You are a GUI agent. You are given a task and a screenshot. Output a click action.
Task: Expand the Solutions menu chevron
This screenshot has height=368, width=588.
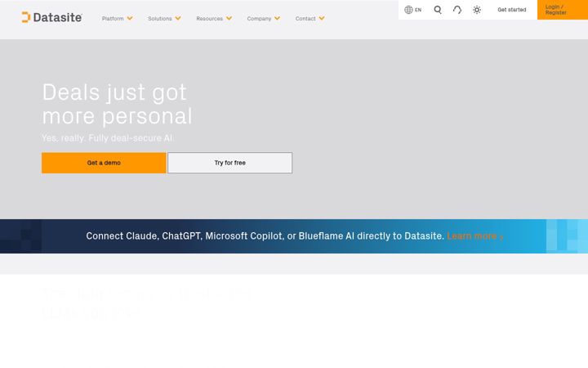coord(178,18)
